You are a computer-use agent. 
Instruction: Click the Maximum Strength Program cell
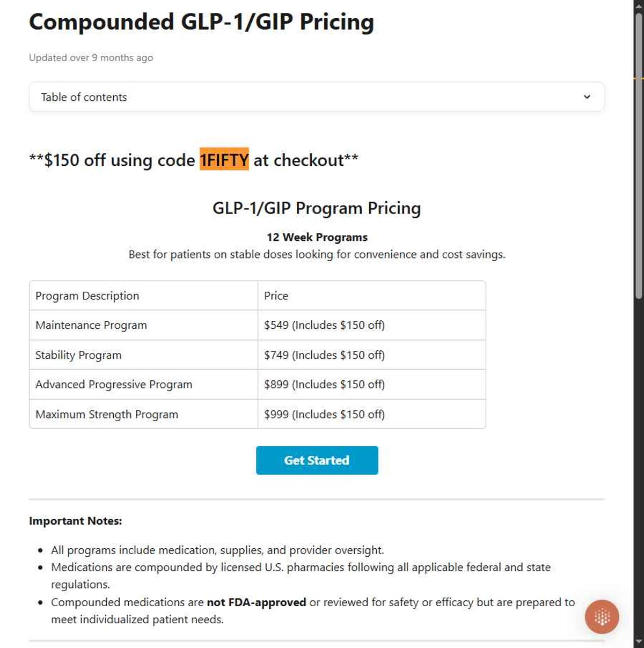pos(144,414)
